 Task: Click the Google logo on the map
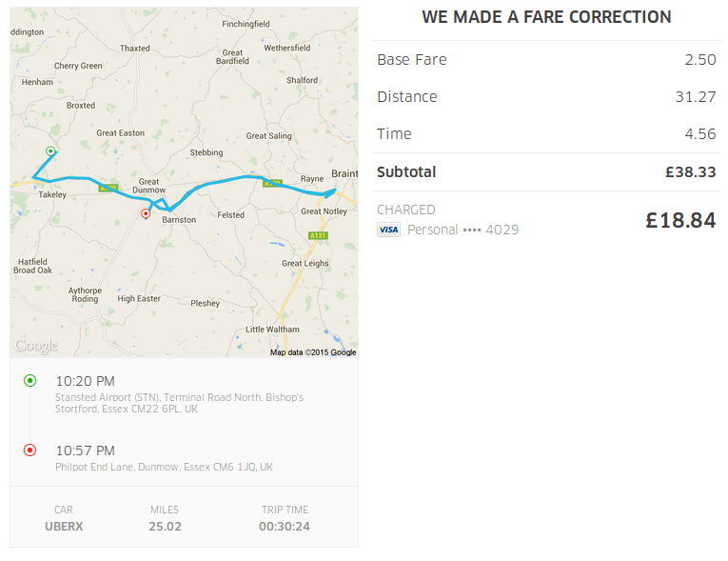pyautogui.click(x=36, y=346)
